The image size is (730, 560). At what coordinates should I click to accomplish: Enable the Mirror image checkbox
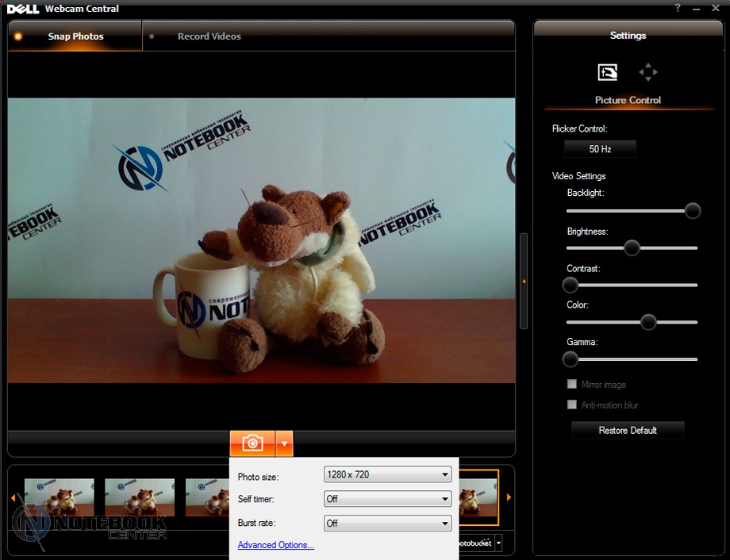click(x=571, y=385)
